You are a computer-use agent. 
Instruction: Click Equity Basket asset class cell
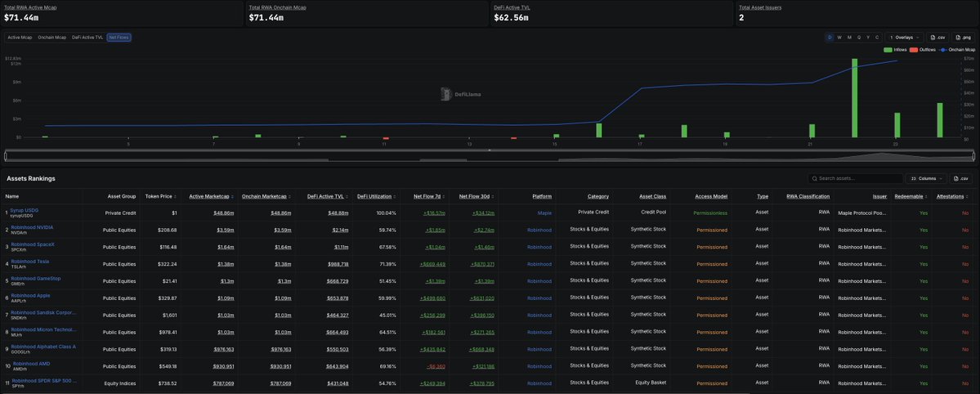click(x=652, y=382)
